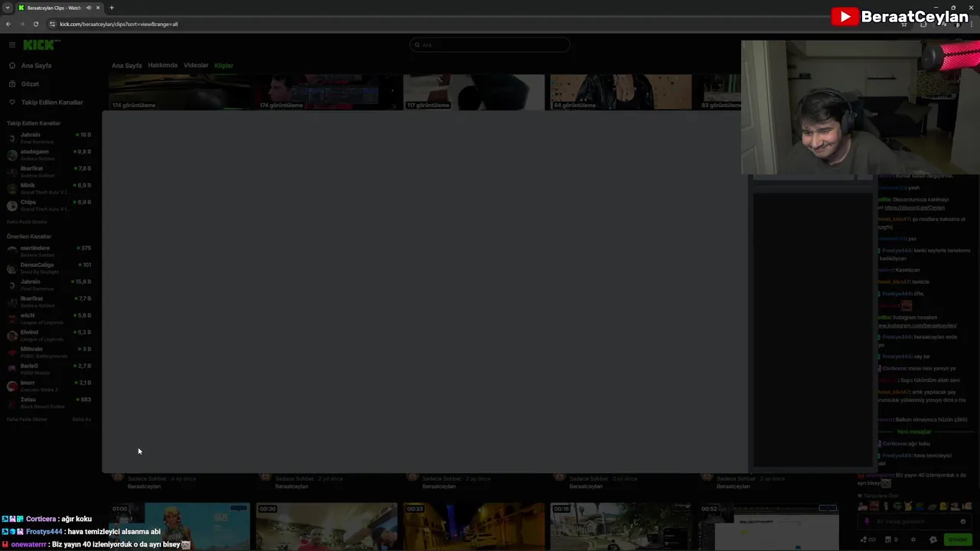Open the 00:33 duration clip thumbnail
This screenshot has width=980, height=551.
[474, 527]
